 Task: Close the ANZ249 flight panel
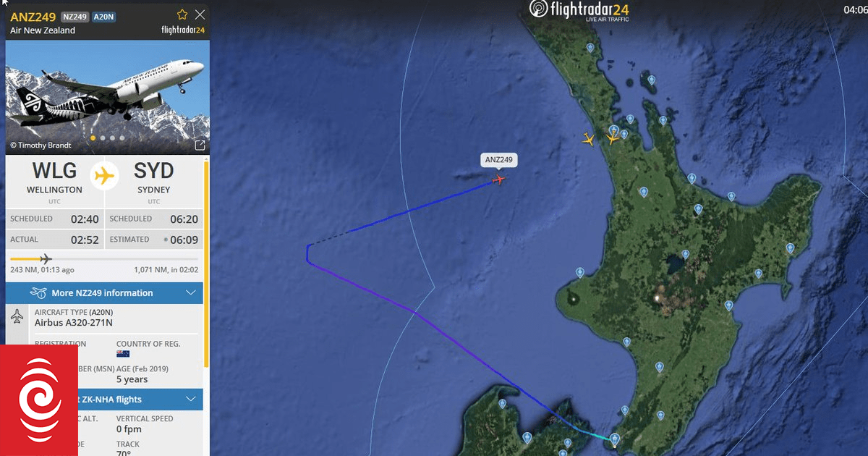(x=200, y=14)
